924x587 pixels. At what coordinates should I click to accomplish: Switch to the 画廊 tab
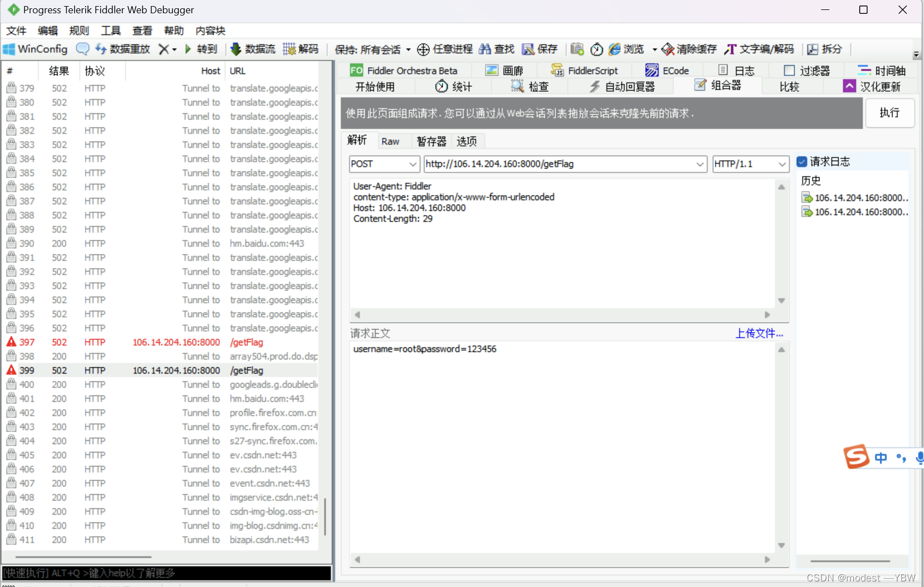pos(504,70)
